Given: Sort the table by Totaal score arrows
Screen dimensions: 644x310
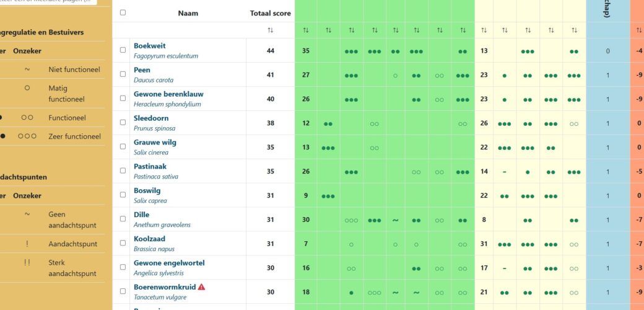Looking at the screenshot, I should pyautogui.click(x=270, y=30).
